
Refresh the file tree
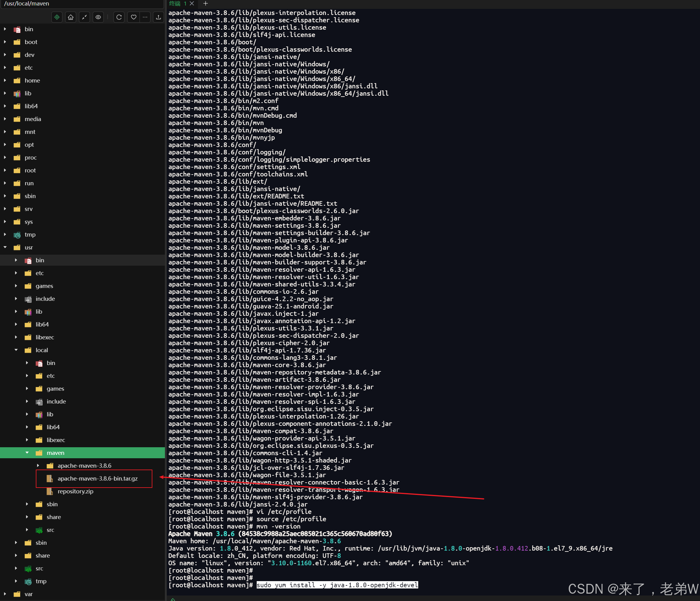[119, 17]
